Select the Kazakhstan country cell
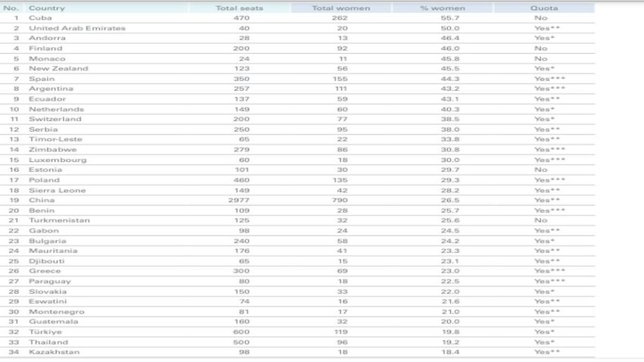This screenshot has width=644, height=362. coord(55,351)
